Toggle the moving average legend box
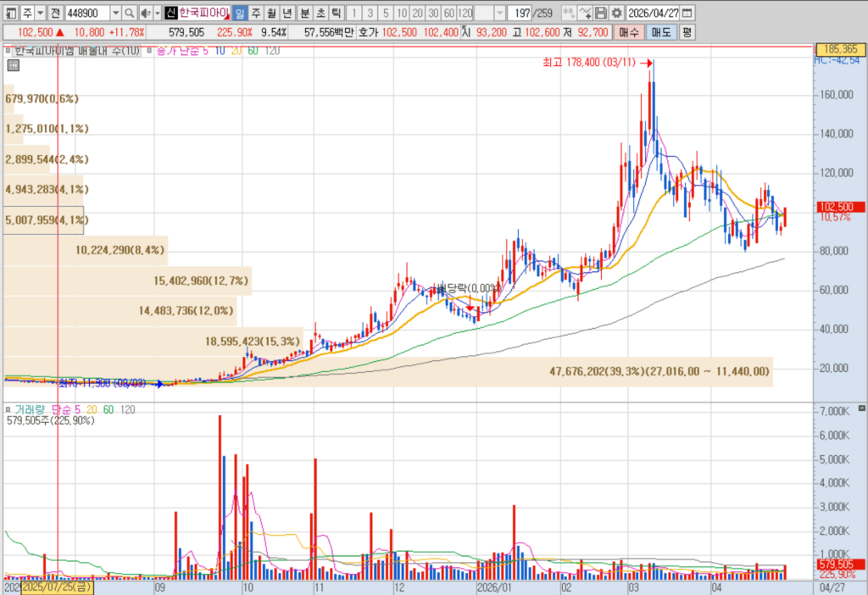Image resolution: width=868 pixels, height=595 pixels. pyautogui.click(x=147, y=51)
